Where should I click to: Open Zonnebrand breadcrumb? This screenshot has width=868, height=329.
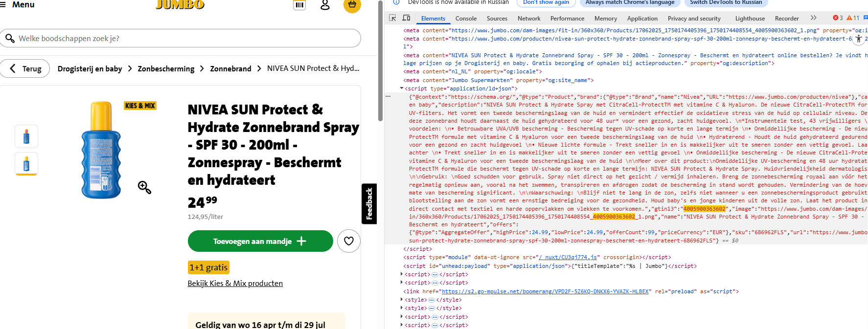230,68
